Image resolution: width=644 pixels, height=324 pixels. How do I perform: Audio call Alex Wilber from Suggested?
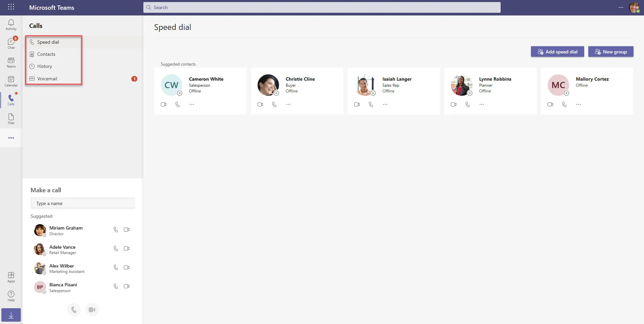(116, 267)
